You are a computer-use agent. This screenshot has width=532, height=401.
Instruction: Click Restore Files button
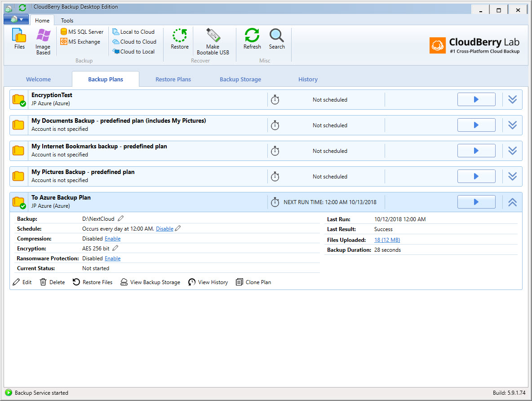92,282
